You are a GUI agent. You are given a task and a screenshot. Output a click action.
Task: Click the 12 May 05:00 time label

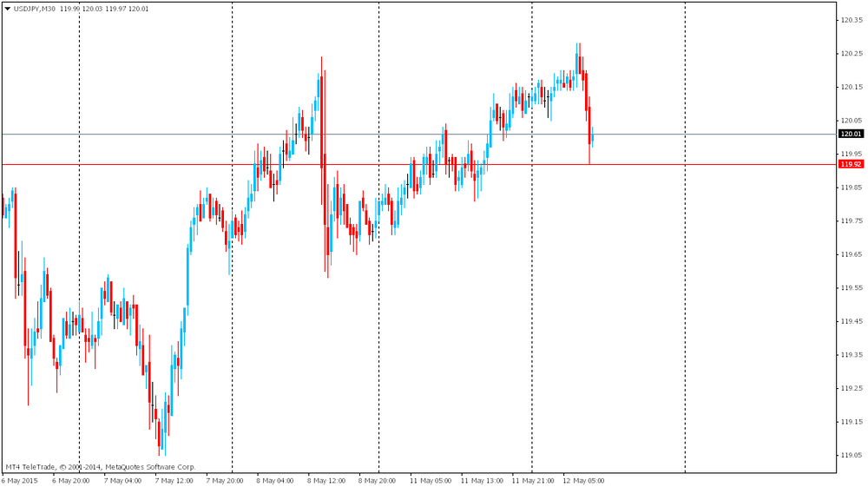[582, 480]
